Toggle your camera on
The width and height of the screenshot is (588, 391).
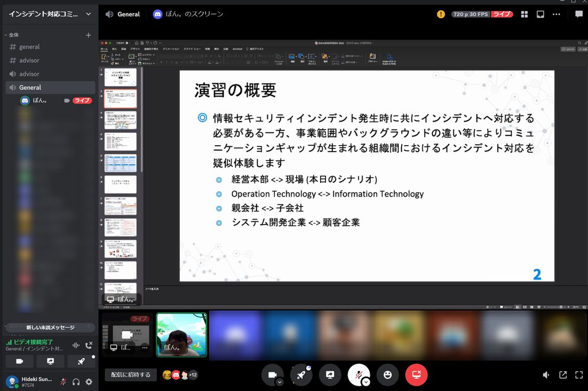click(x=272, y=373)
